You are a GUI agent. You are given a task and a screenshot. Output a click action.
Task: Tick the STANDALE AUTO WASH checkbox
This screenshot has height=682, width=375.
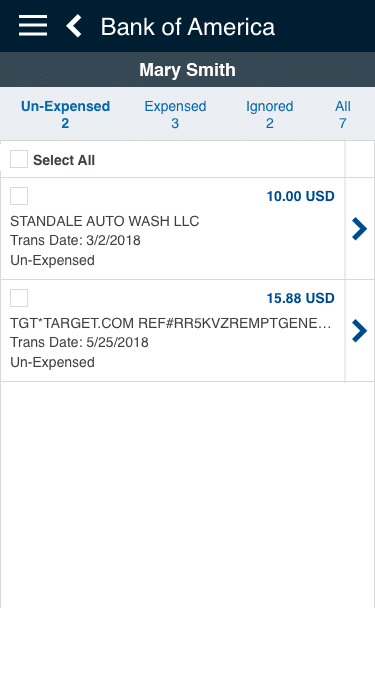pos(19,196)
